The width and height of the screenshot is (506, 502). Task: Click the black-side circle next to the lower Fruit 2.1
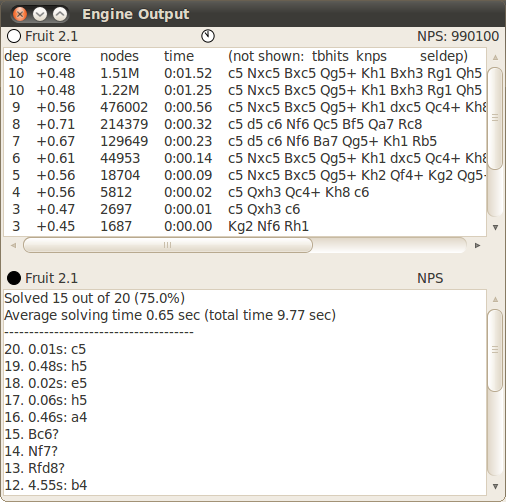(x=14, y=278)
